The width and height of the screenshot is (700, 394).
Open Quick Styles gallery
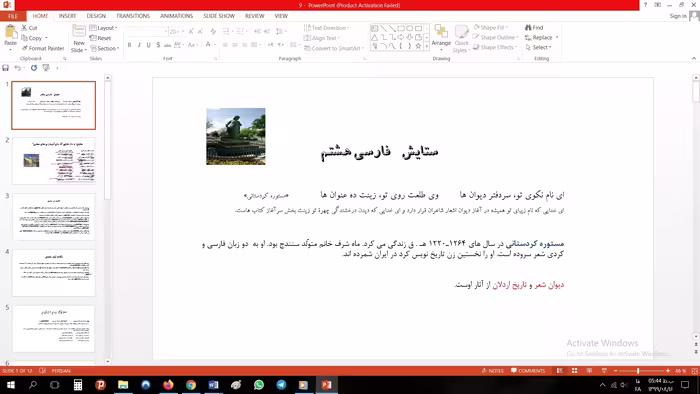coord(461,39)
